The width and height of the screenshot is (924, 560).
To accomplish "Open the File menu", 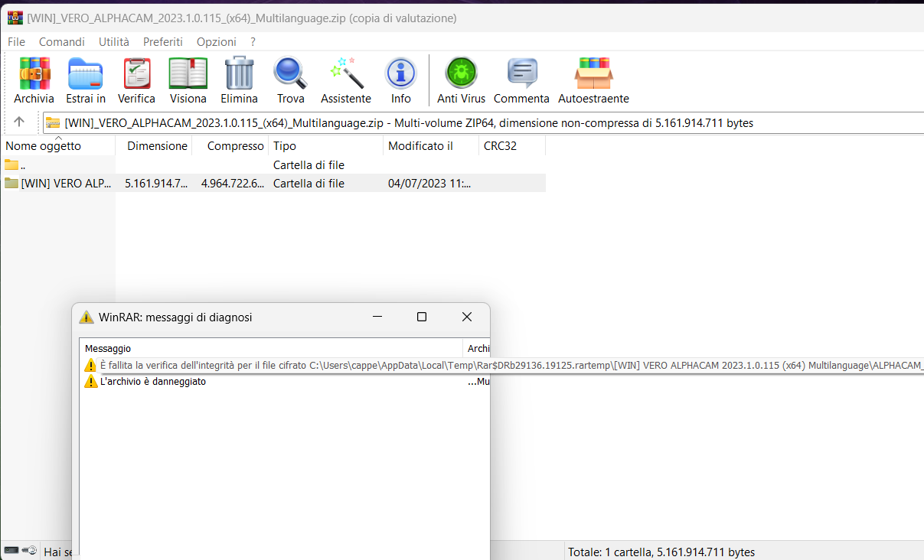I will click(16, 42).
